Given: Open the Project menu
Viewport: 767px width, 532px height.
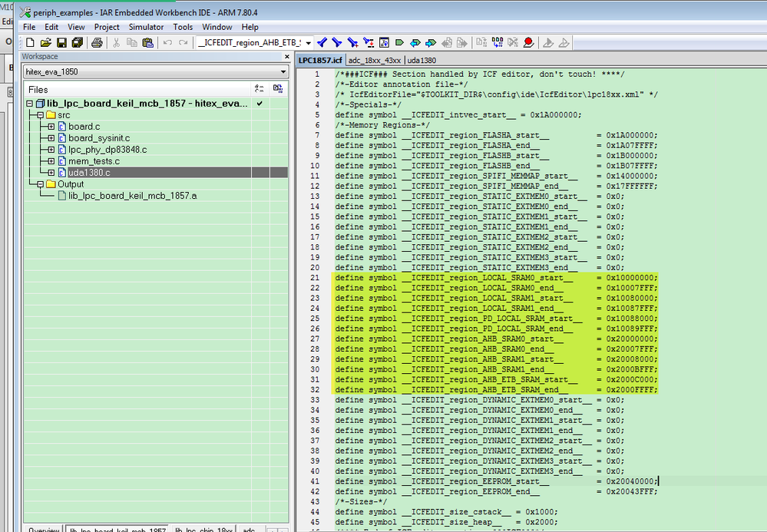Looking at the screenshot, I should [107, 27].
